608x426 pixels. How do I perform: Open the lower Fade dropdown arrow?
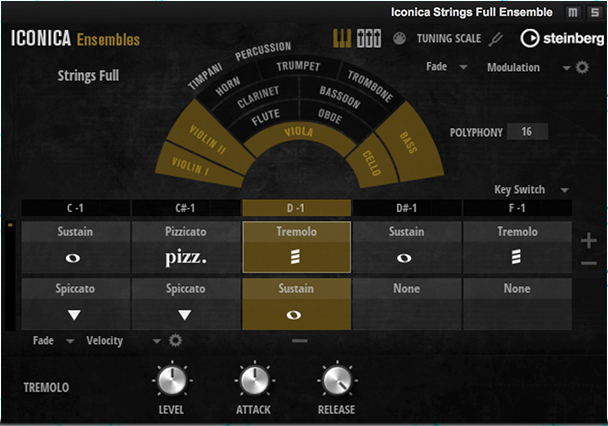(70, 341)
